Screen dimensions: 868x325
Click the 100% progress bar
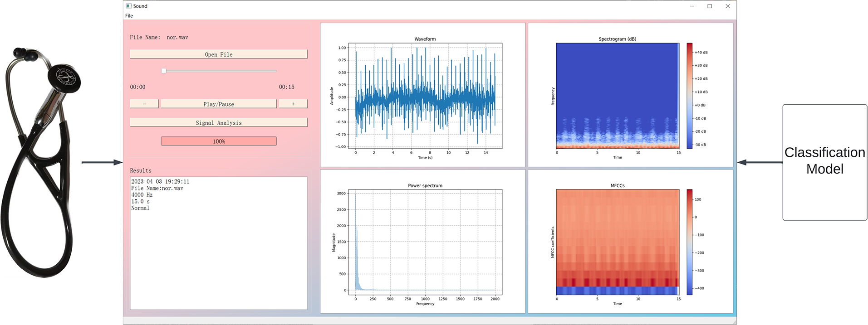coord(218,141)
